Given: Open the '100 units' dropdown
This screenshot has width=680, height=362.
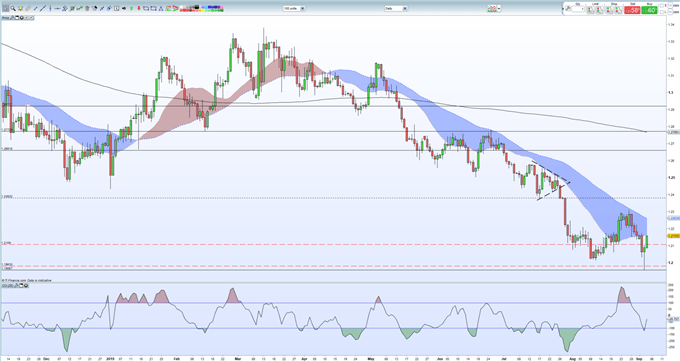Looking at the screenshot, I should point(294,8).
